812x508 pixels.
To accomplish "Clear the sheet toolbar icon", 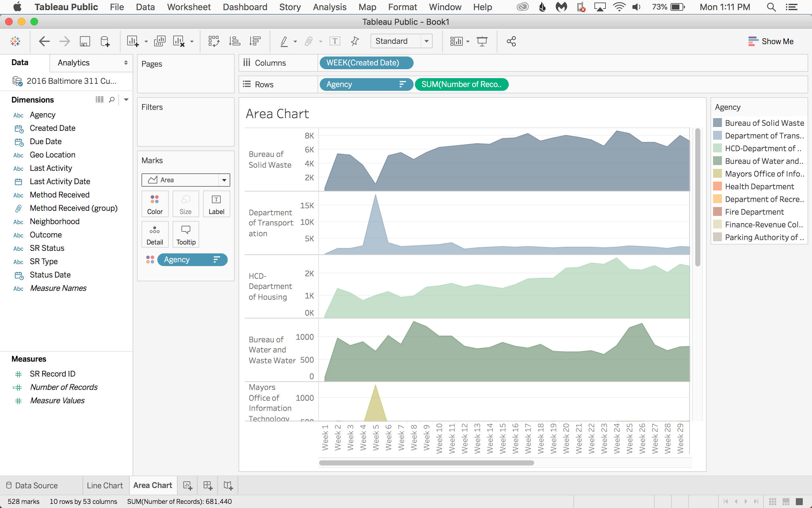I will [x=179, y=41].
